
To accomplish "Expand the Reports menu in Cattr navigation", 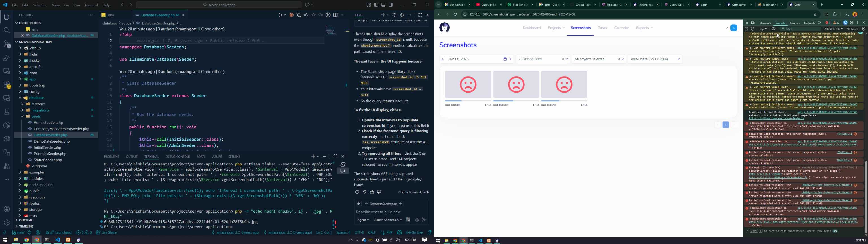I will coord(645,28).
